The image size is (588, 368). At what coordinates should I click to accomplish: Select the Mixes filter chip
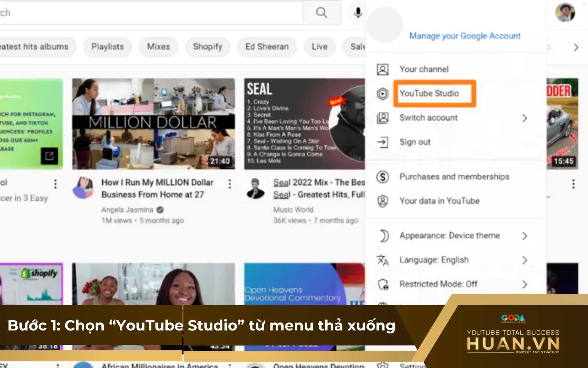(158, 47)
